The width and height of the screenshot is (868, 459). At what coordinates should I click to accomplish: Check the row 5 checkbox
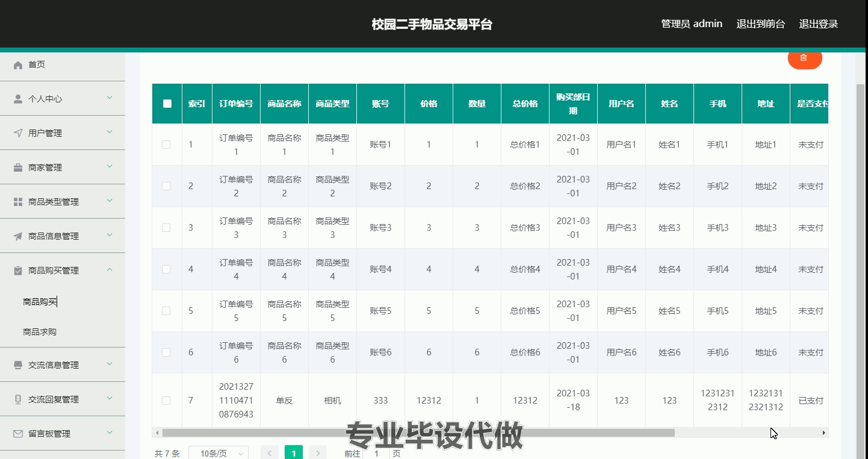click(166, 311)
